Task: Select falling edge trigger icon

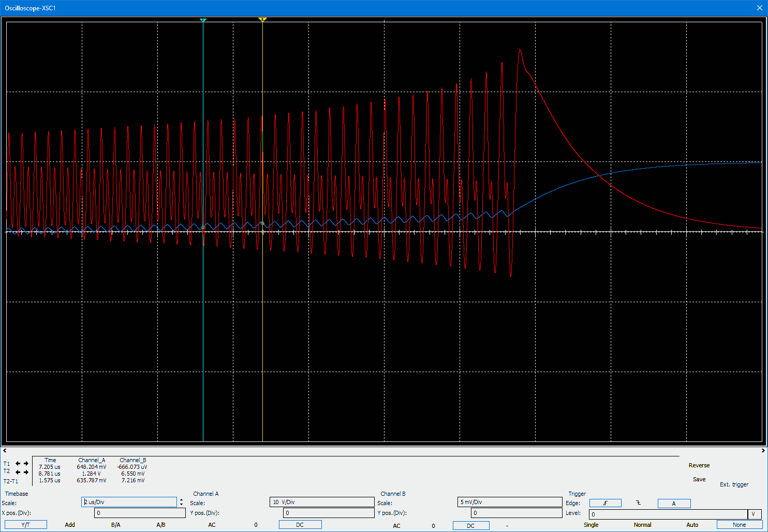Action: click(638, 503)
